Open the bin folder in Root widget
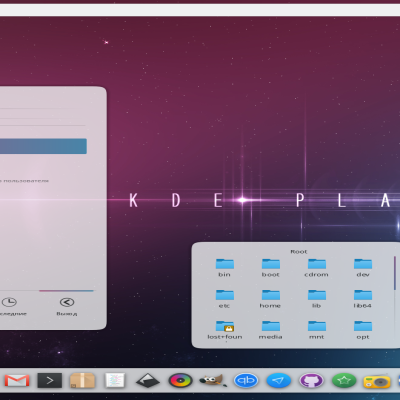 (225, 268)
